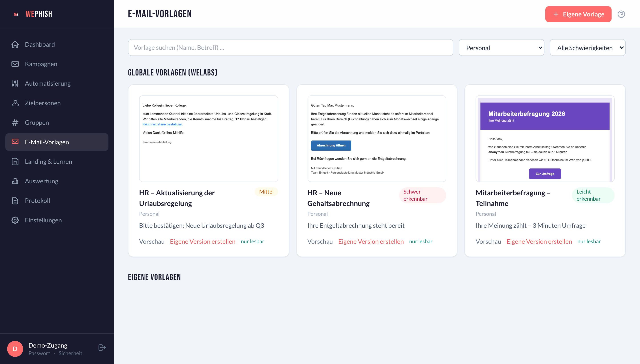This screenshot has height=364, width=640.
Task: Open the Alle Schwierigkeiten dropdown
Action: pyautogui.click(x=587, y=47)
